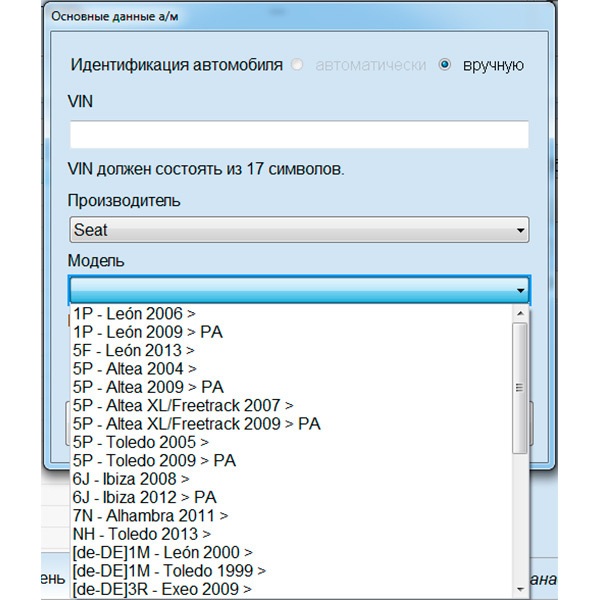Select '[de-DE]3R - Exeo 2009 >' entry
This screenshot has height=600, width=600.
pos(291,589)
